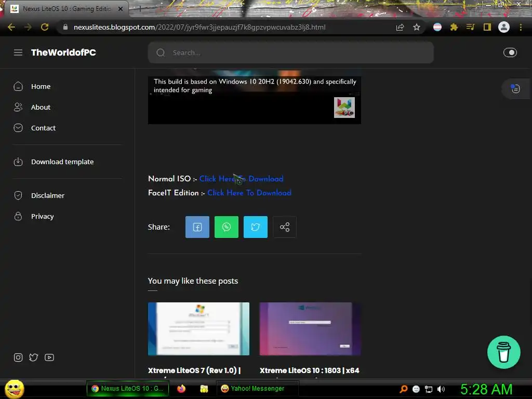
Task: Open the hamburger menu beside TheWorldofPC
Action: (x=18, y=52)
